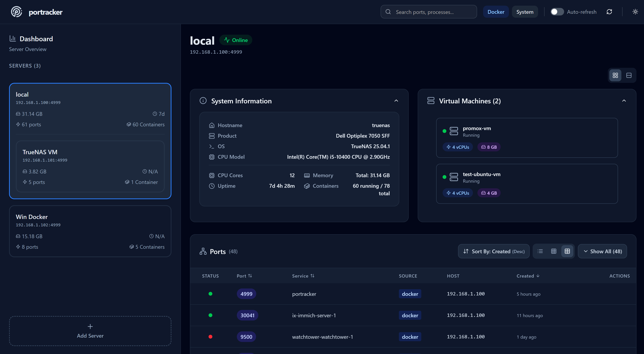Click the refresh icon next to Auto-refresh

[609, 12]
